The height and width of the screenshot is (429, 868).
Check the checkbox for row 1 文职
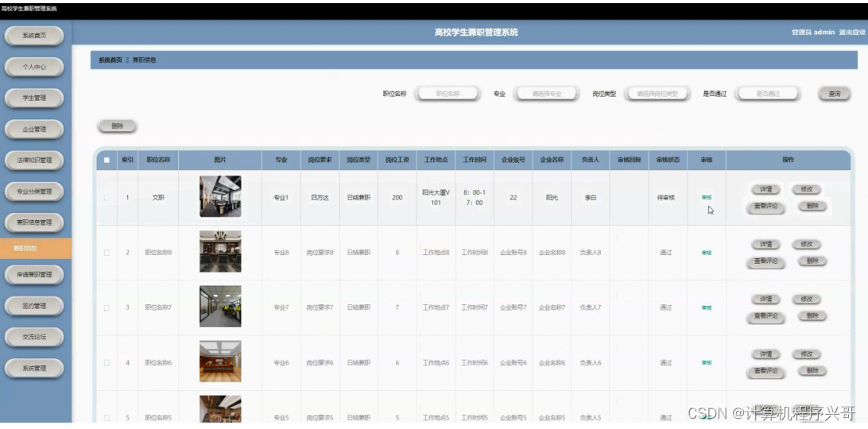pos(107,198)
